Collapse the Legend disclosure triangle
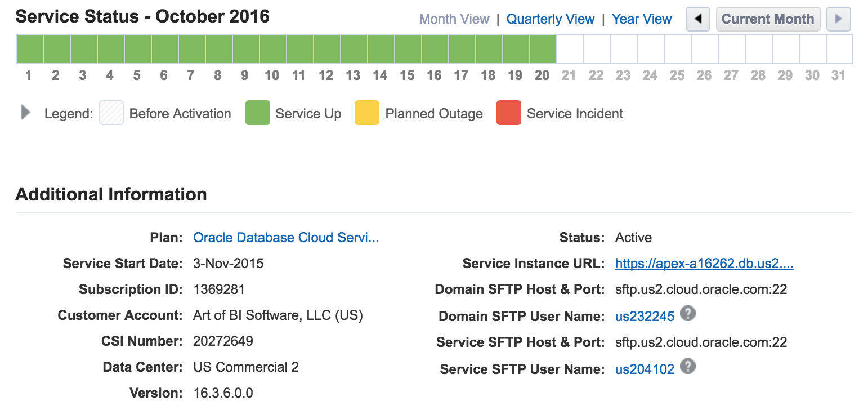This screenshot has width=868, height=410. pyautogui.click(x=25, y=113)
